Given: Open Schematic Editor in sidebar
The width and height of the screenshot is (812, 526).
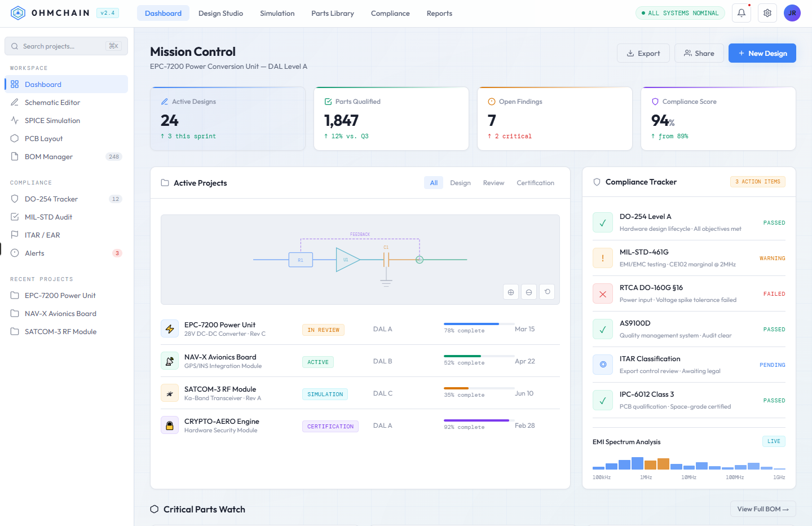Looking at the screenshot, I should coord(66,102).
